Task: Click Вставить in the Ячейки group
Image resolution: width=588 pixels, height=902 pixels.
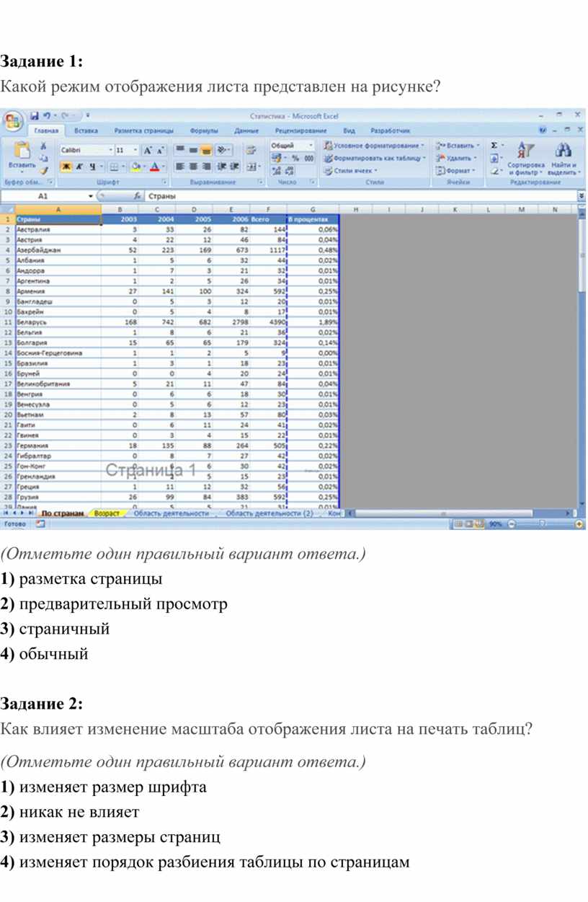Action: [458, 146]
